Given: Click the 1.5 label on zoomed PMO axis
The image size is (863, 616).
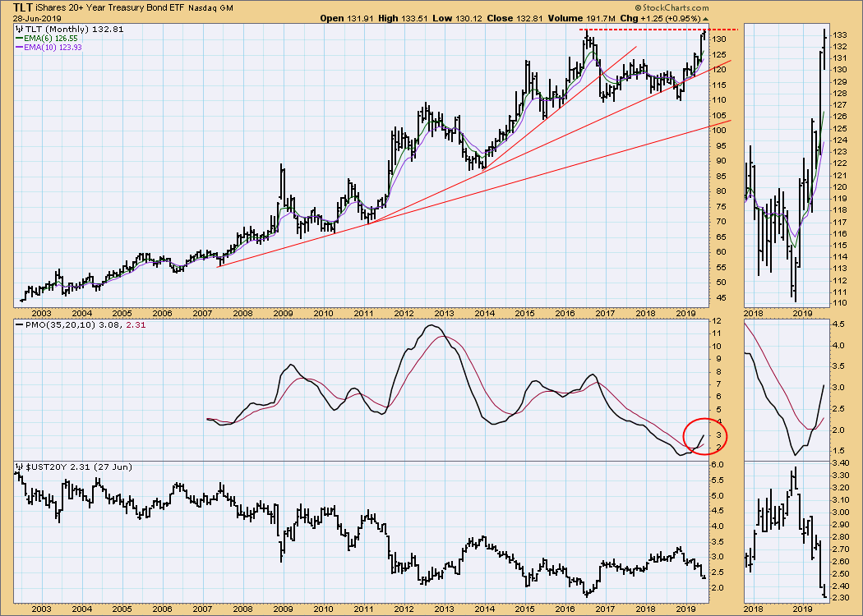Looking at the screenshot, I should pos(839,450).
